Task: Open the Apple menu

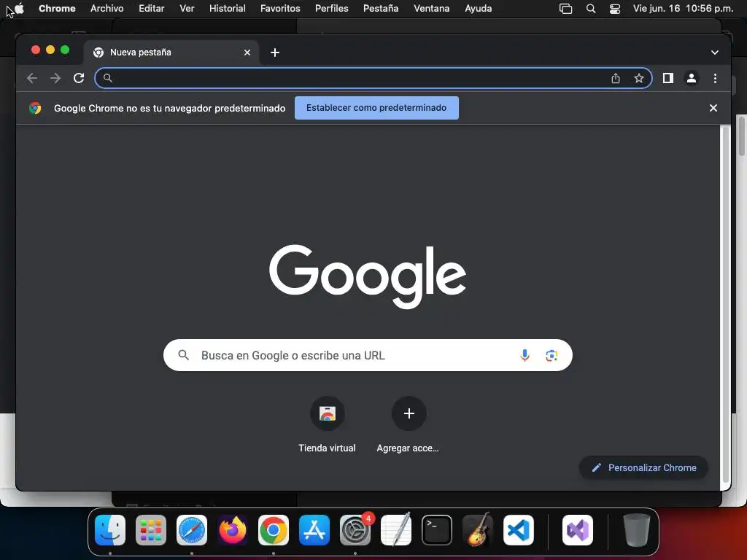Action: [19, 9]
